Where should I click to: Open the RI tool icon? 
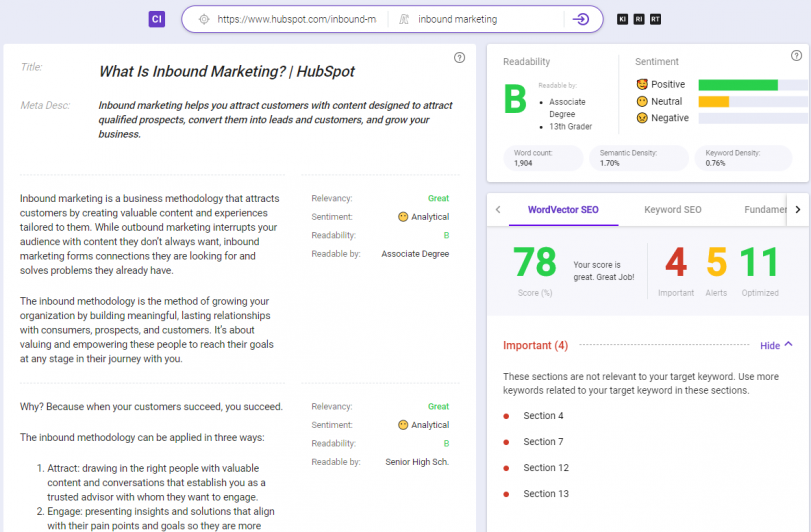[x=639, y=19]
